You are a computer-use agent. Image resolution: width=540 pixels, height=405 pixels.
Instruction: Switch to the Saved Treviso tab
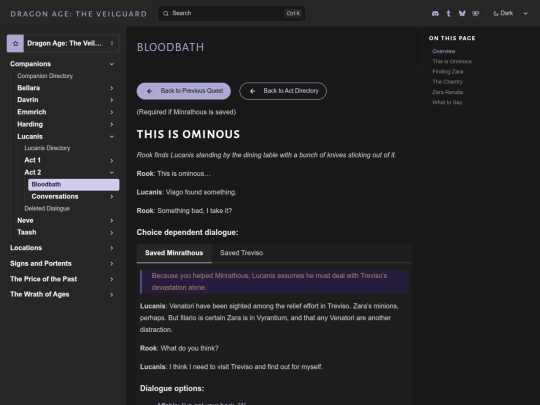coord(241,253)
